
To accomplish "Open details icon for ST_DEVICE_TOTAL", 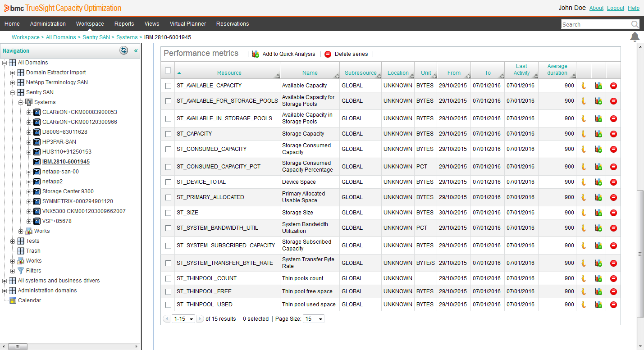I will pyautogui.click(x=583, y=182).
